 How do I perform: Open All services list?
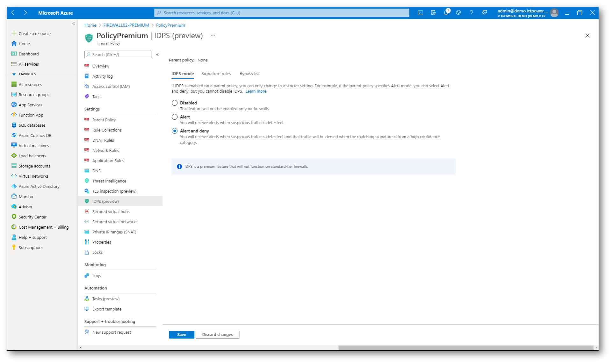click(29, 64)
